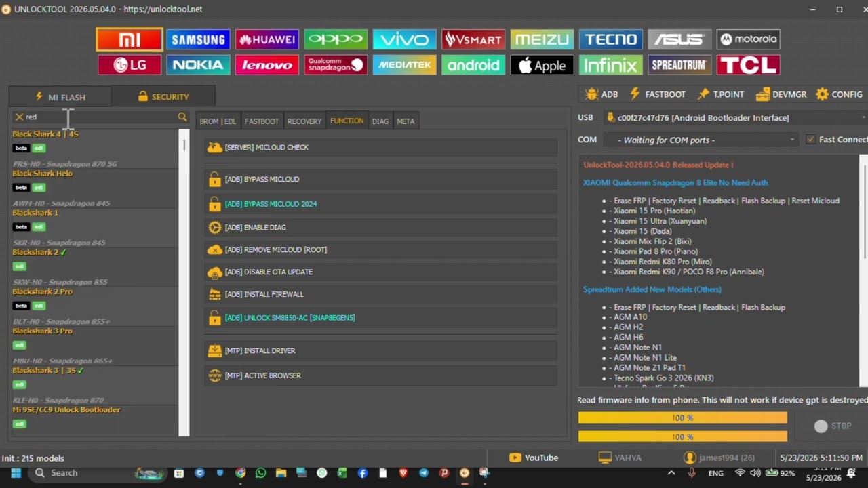
Task: Switch to the MI FLASH tab
Action: [60, 97]
